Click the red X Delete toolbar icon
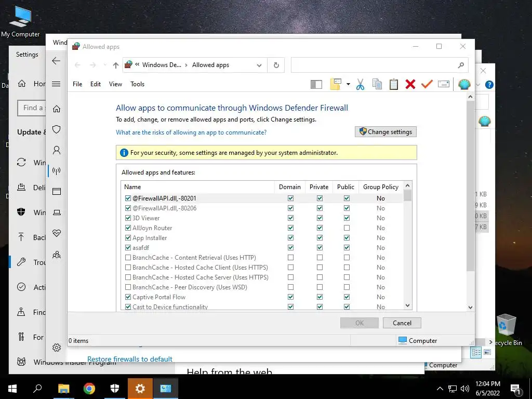Viewport: 532px width, 399px height. (x=410, y=84)
